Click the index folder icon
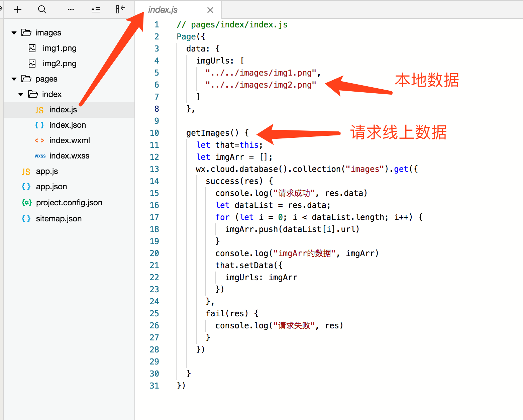 point(33,94)
